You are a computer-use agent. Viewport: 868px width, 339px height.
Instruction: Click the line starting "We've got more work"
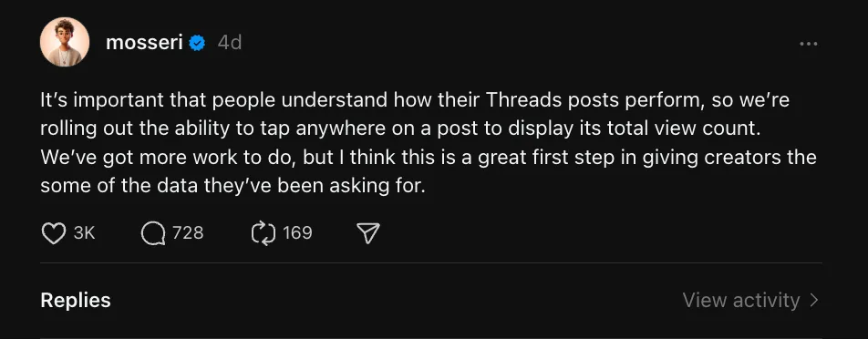[429, 157]
